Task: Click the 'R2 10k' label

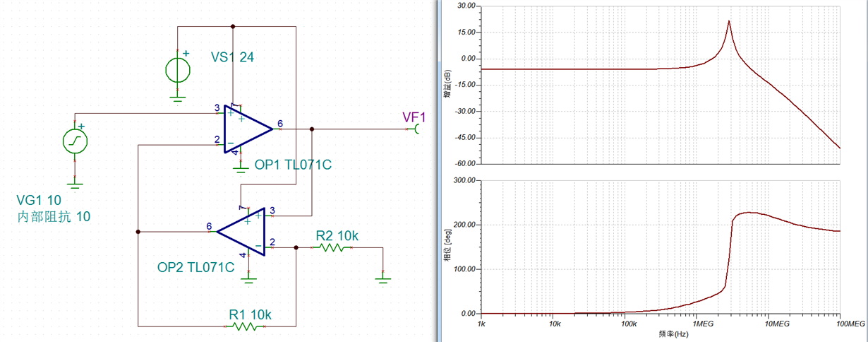Action: [x=337, y=235]
